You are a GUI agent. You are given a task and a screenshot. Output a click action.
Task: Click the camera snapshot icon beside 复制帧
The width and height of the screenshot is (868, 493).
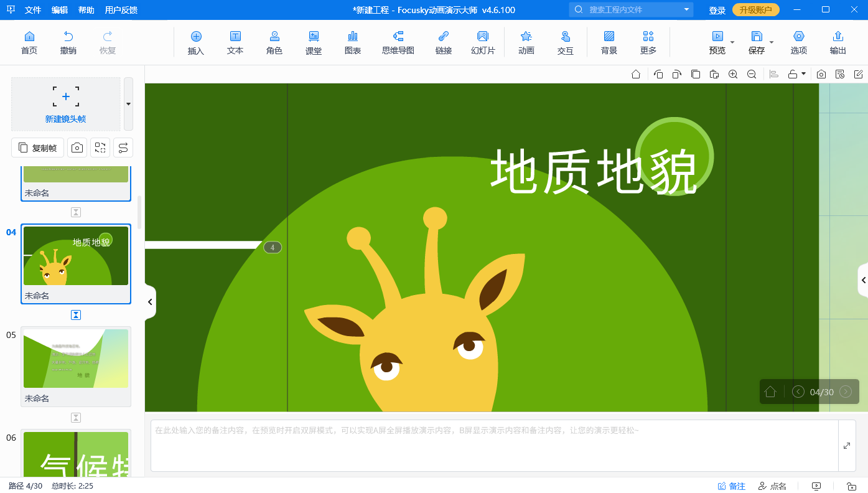[77, 148]
